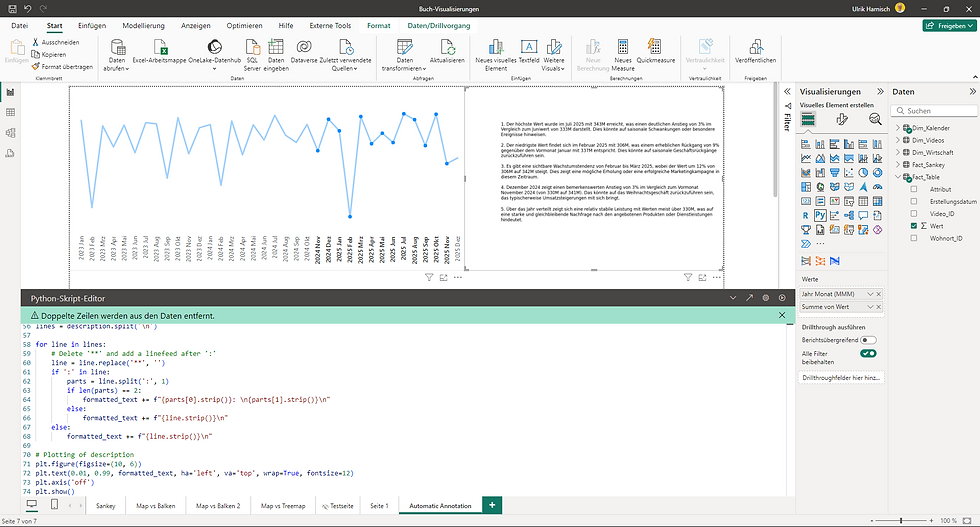This screenshot has width=980, height=527.
Task: Run the Python script with the play icon
Action: (x=782, y=298)
